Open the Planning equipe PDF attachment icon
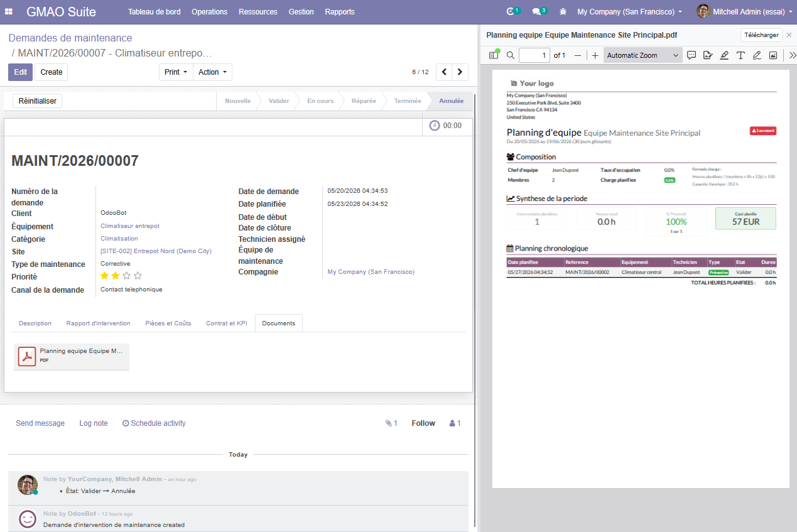The image size is (797, 532). [27, 356]
